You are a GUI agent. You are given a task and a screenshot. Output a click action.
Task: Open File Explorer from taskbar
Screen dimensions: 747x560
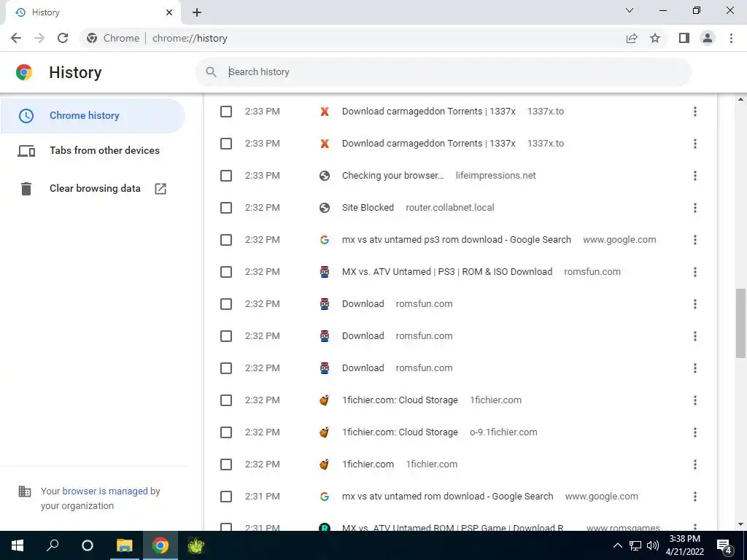125,545
